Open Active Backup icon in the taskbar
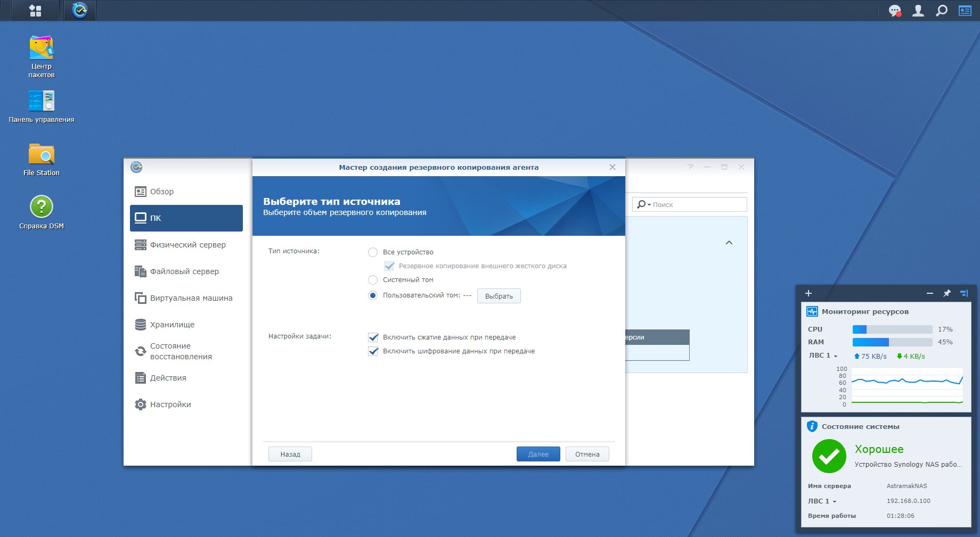Image resolution: width=980 pixels, height=537 pixels. pyautogui.click(x=80, y=11)
